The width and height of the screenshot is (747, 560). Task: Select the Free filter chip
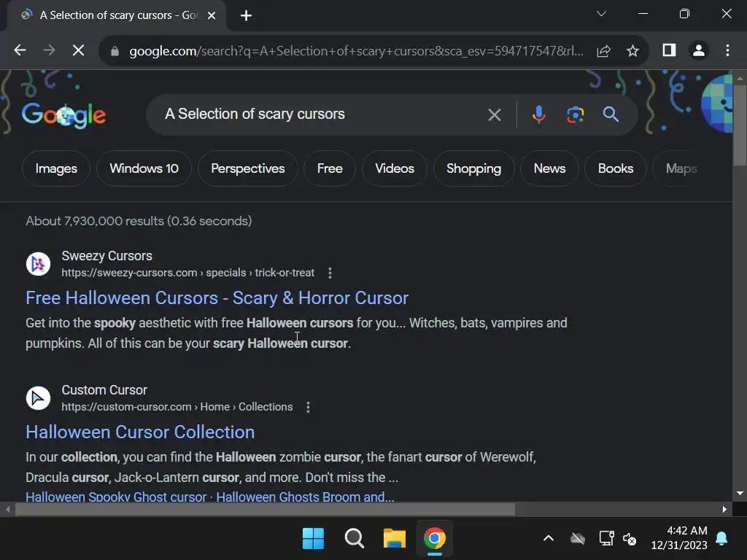[330, 168]
